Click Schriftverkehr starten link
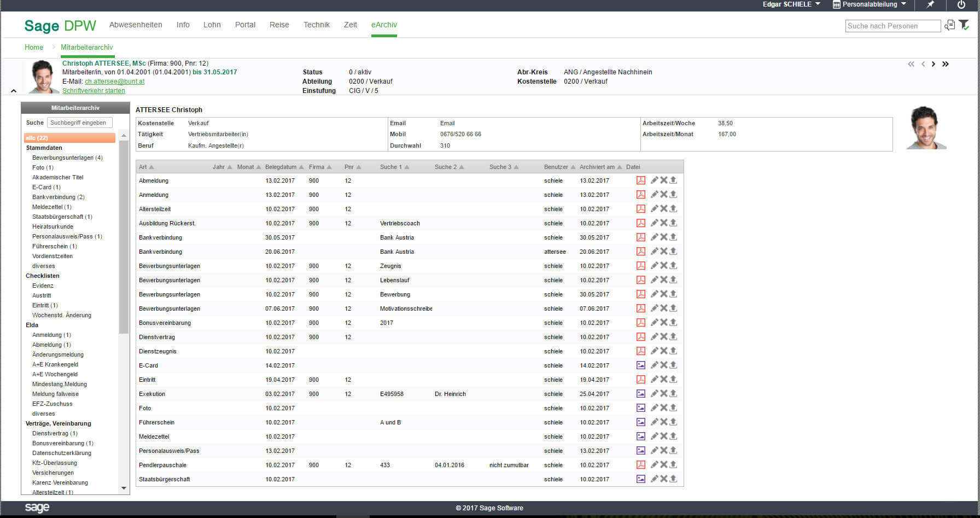Screen dimensions: 980x518 tap(94, 90)
